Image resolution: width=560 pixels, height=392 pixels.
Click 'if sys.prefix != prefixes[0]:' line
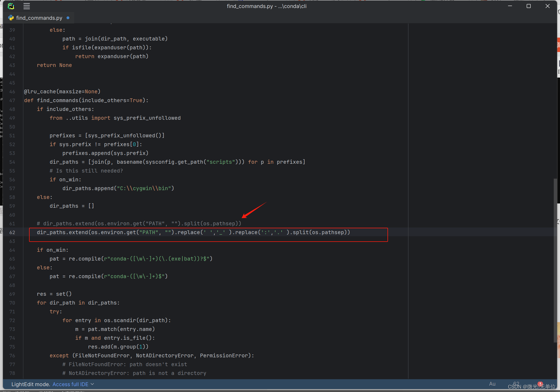[x=96, y=145]
